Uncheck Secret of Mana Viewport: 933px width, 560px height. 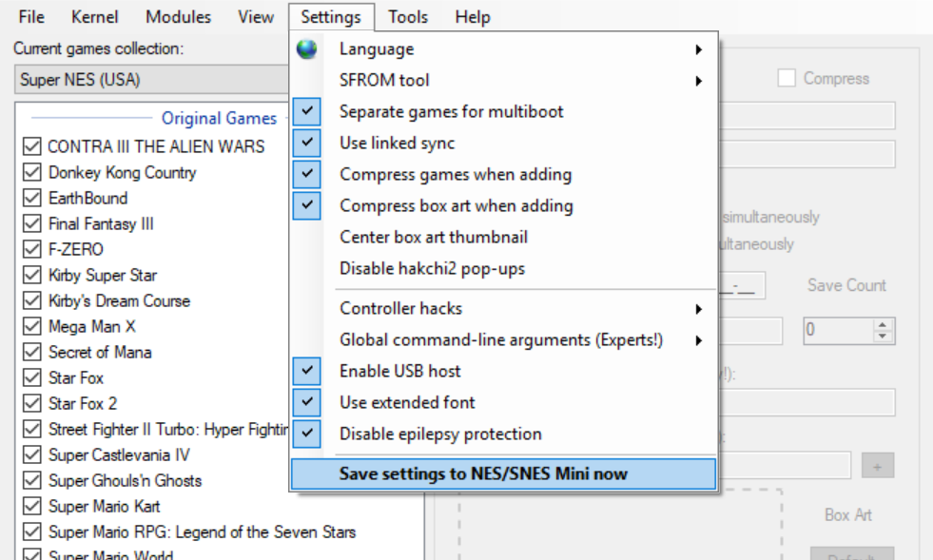(32, 352)
